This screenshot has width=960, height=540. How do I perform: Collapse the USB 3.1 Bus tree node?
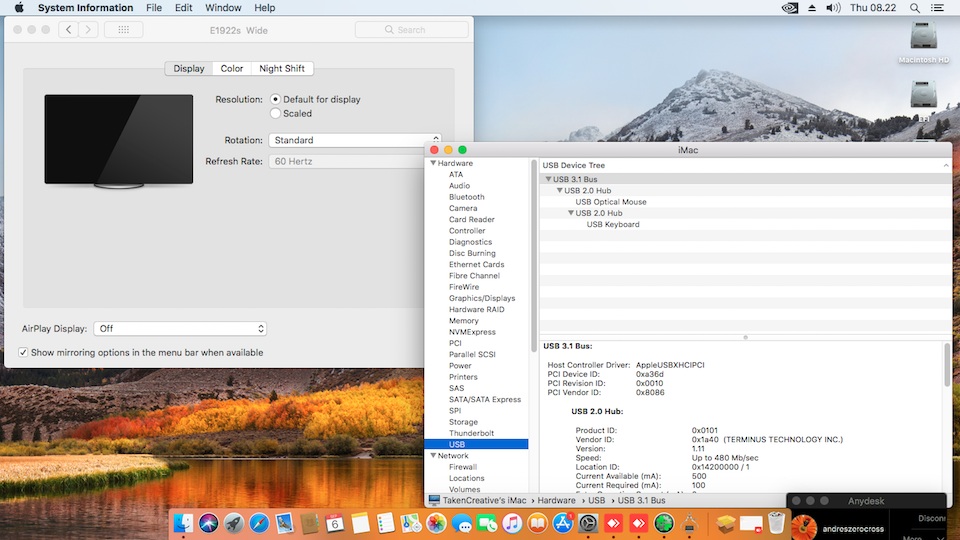click(548, 180)
